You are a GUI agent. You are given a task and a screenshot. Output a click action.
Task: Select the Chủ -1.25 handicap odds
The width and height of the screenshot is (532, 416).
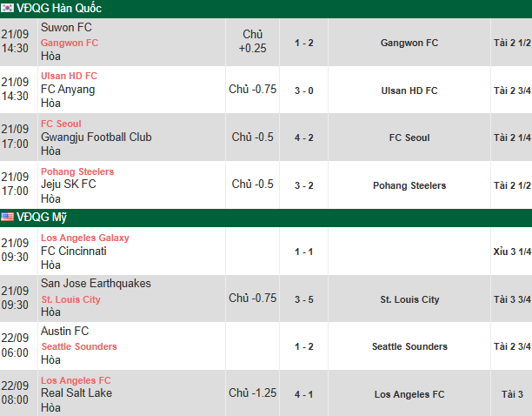(x=253, y=393)
